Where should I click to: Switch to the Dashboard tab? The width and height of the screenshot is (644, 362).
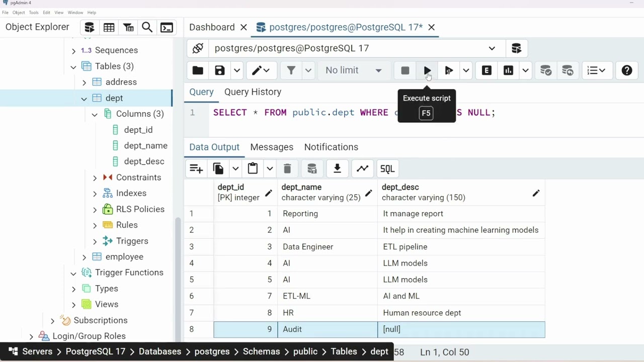[x=212, y=27]
